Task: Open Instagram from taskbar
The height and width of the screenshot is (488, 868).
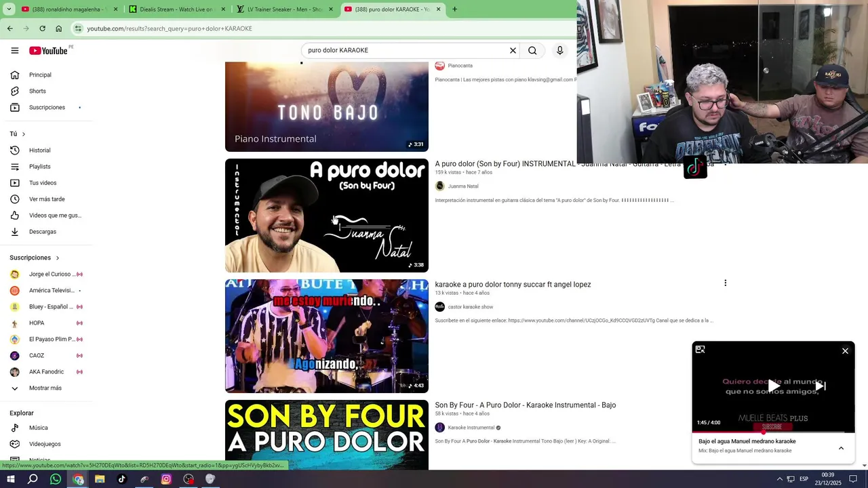Action: coord(166,479)
